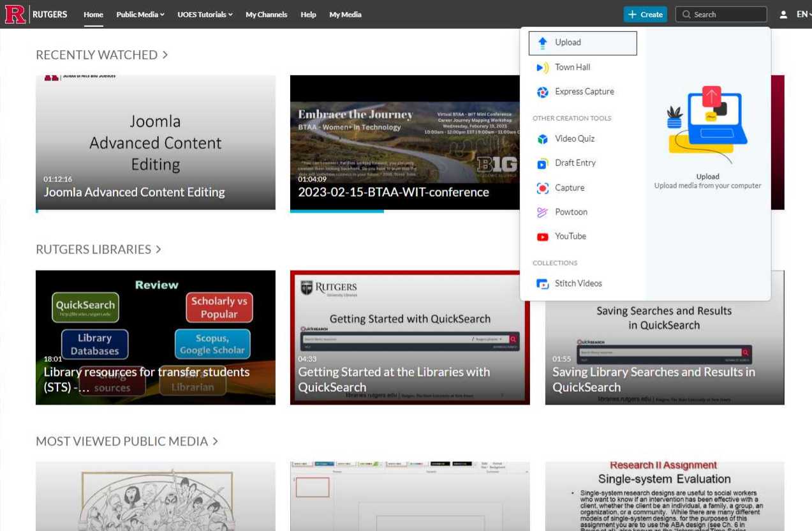
Task: Click Joomla video watch progress bar
Action: (156, 211)
